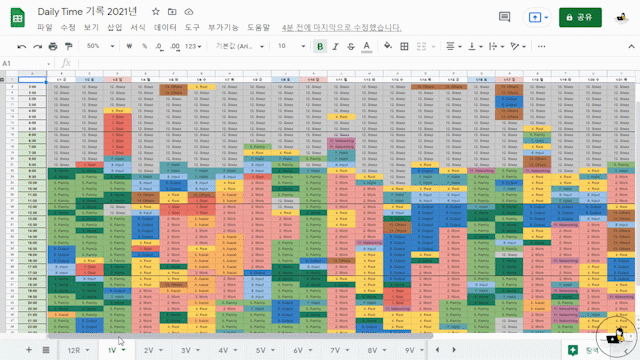Switch to the 12R sheet tab

coord(74,350)
